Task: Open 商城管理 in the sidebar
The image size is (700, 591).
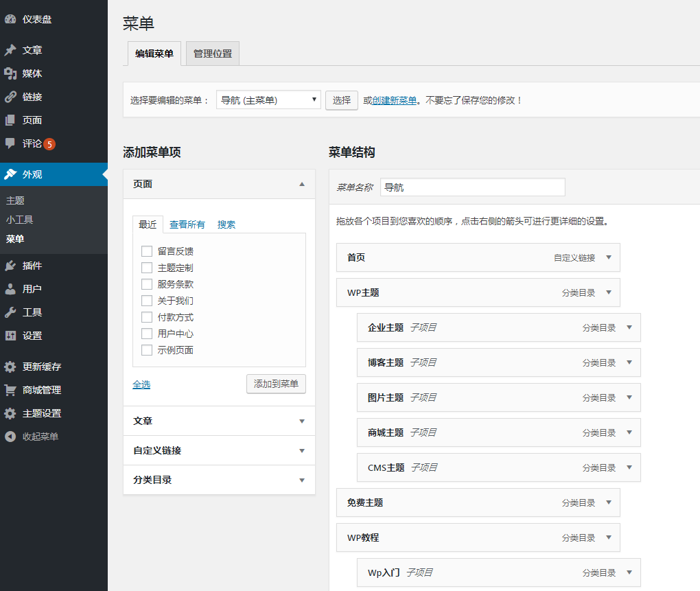Action: pyautogui.click(x=42, y=390)
